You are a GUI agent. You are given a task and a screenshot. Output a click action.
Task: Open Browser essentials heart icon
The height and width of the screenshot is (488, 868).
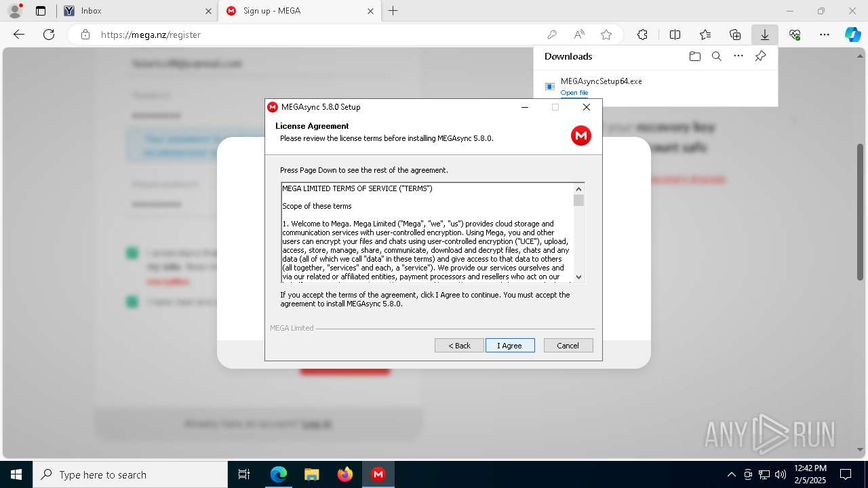pyautogui.click(x=795, y=35)
